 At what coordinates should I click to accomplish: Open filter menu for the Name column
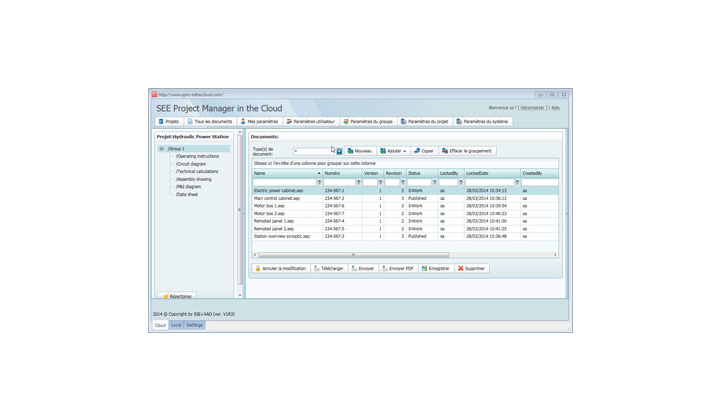click(319, 182)
